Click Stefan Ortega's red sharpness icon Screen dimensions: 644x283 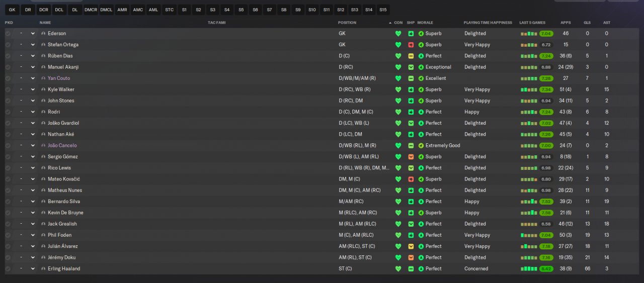[x=411, y=45]
